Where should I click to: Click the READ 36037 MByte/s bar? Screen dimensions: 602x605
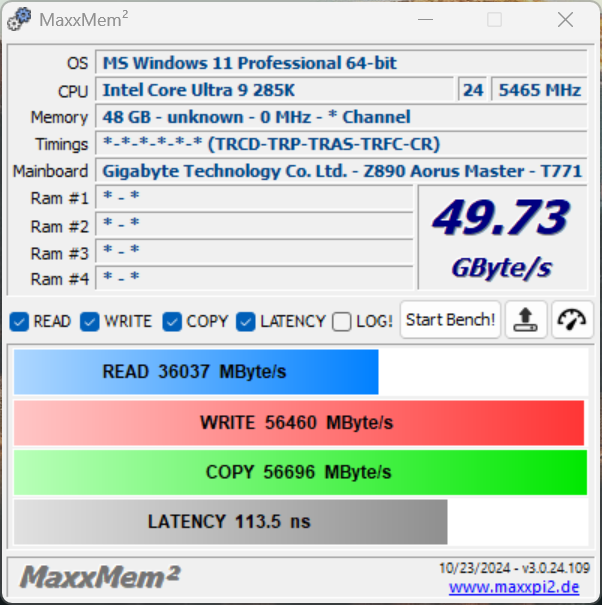[196, 372]
